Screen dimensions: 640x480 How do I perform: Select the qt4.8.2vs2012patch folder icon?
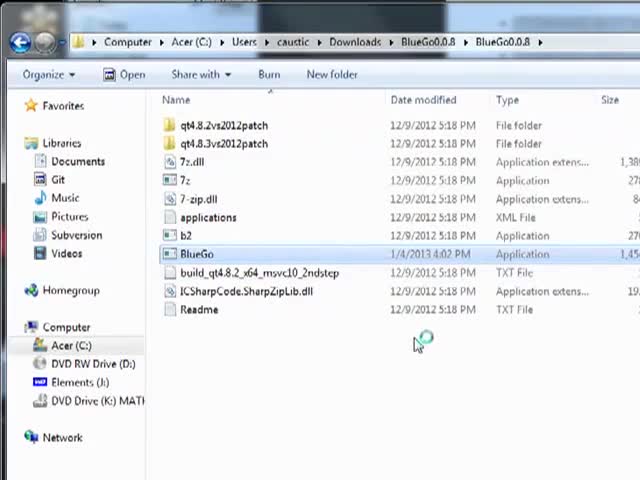169,125
